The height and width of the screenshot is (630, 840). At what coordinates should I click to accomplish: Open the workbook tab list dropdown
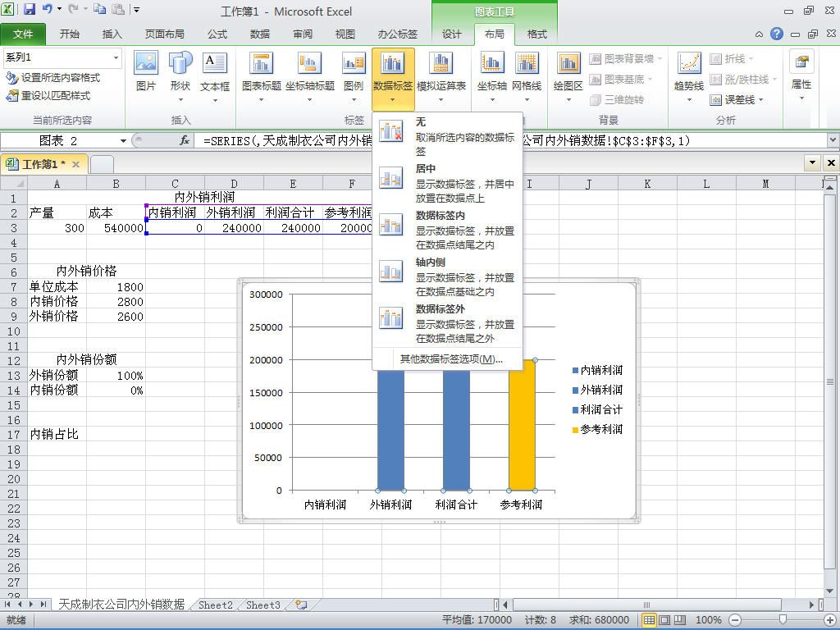(813, 163)
